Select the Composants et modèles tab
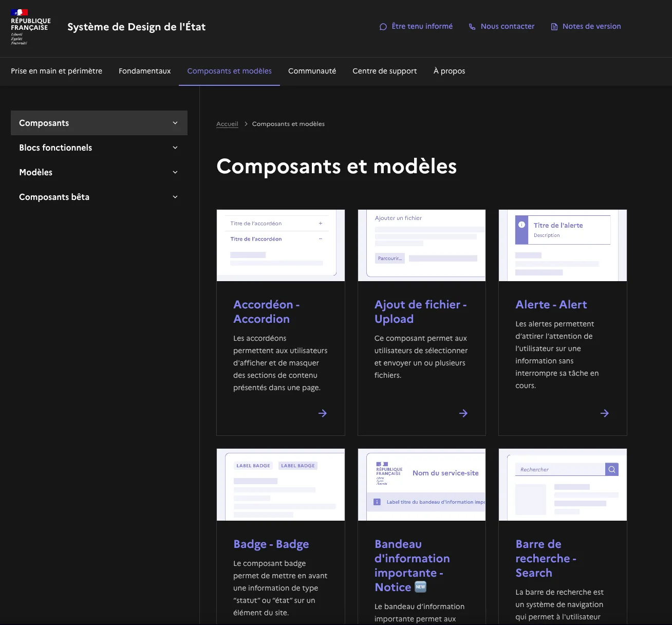Viewport: 672px width, 625px height. pos(230,71)
